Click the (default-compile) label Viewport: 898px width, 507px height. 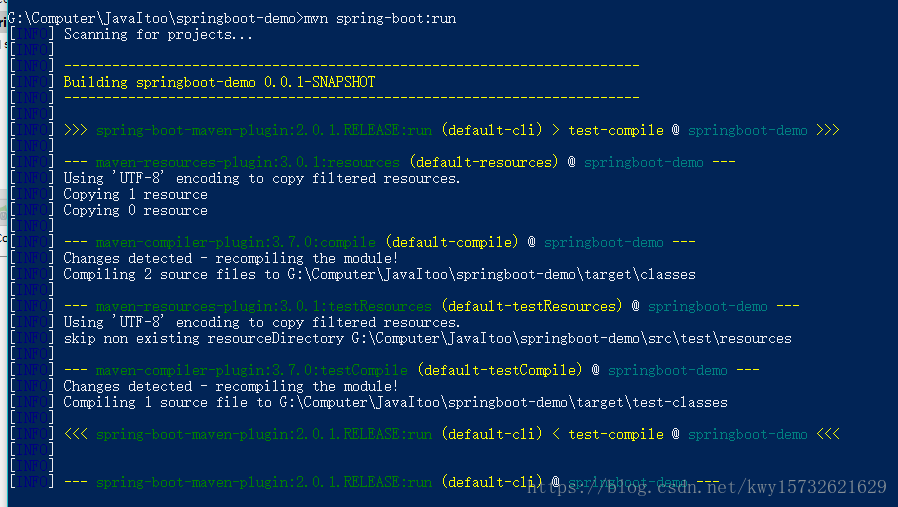pyautogui.click(x=452, y=242)
